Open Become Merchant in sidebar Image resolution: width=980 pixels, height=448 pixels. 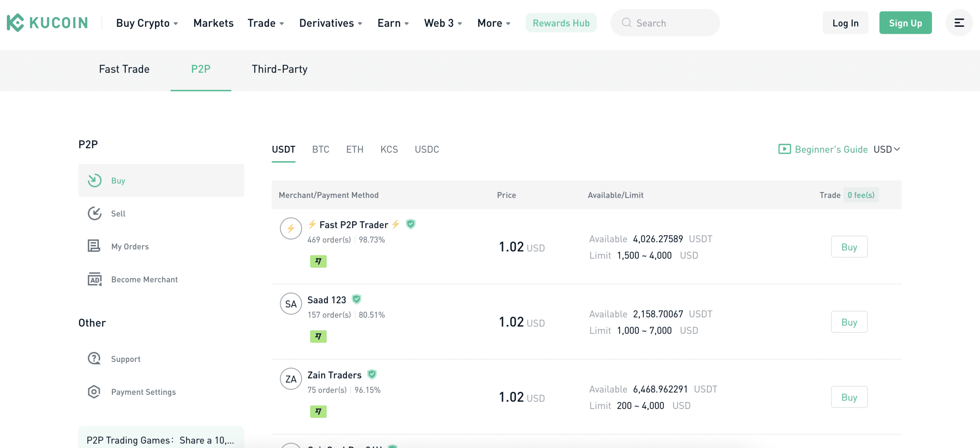[x=161, y=279]
